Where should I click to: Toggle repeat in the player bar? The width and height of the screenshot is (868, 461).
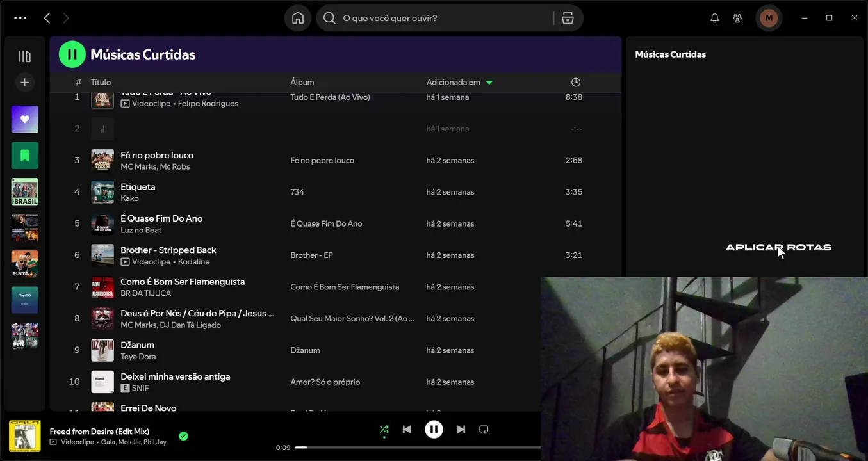coord(484,430)
